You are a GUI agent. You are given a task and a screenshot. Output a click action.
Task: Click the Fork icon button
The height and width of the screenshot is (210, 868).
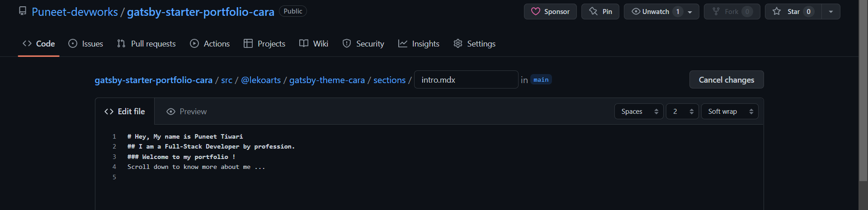(x=732, y=11)
